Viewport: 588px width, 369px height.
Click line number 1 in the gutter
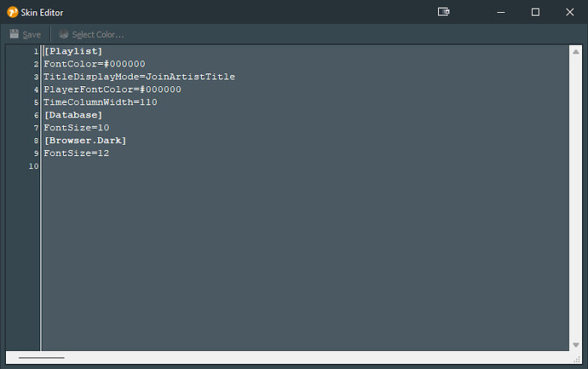tap(36, 51)
